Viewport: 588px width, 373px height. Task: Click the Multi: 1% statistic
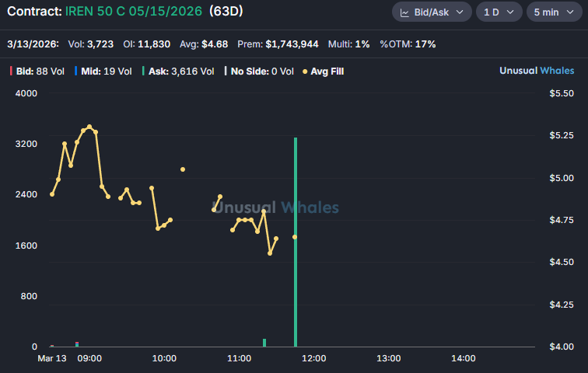[x=348, y=44]
